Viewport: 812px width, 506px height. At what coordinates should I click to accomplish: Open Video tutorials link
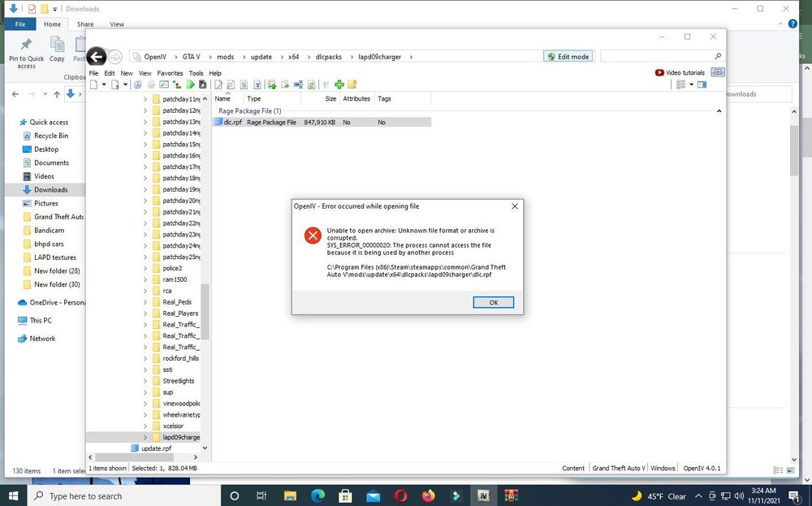680,72
